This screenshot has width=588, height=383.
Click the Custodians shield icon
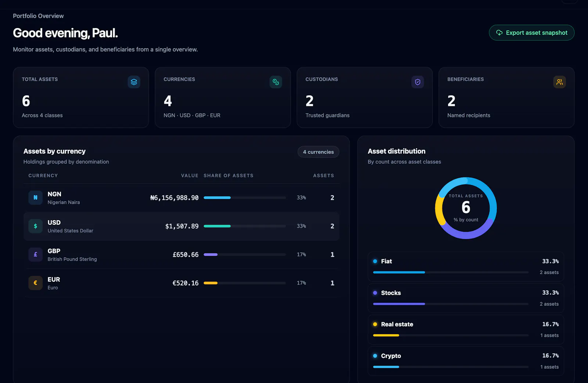click(417, 82)
